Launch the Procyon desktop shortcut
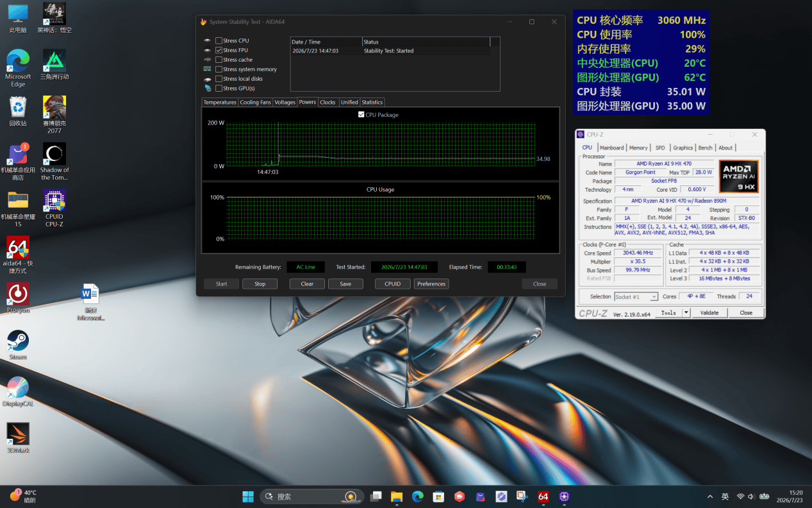This screenshot has height=508, width=812. (18, 298)
